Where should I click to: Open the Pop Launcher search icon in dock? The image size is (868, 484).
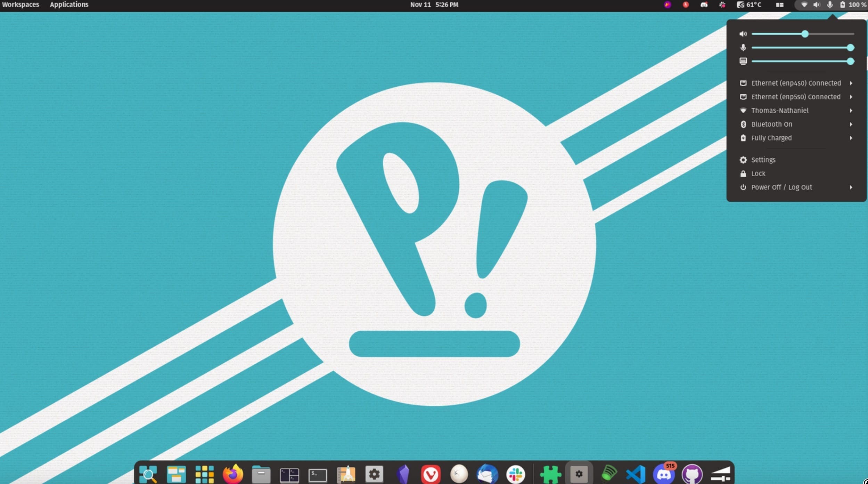(x=148, y=474)
